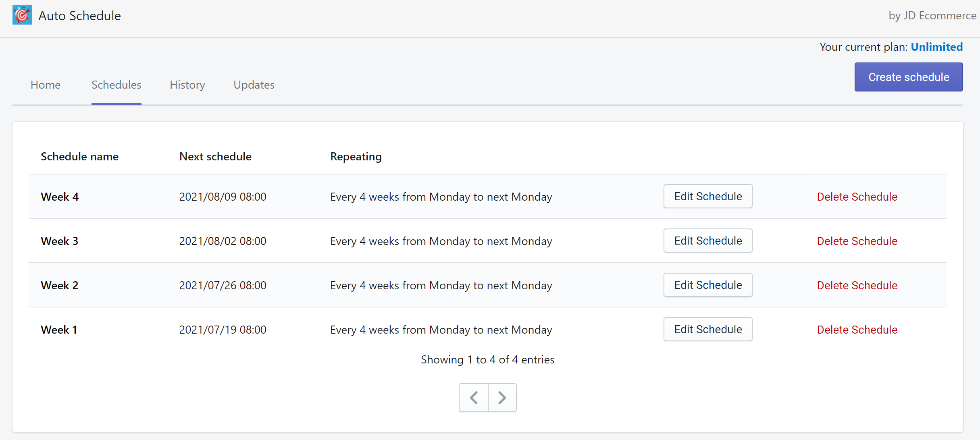Edit the Week 2 schedule
Screen dimensions: 980x440
point(708,285)
